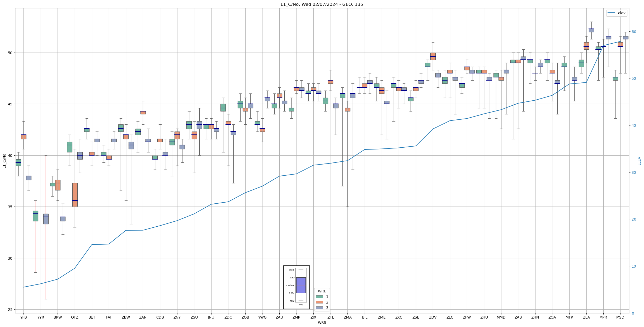
Task: Click the 60 tick on right axis
Action: 633,32
